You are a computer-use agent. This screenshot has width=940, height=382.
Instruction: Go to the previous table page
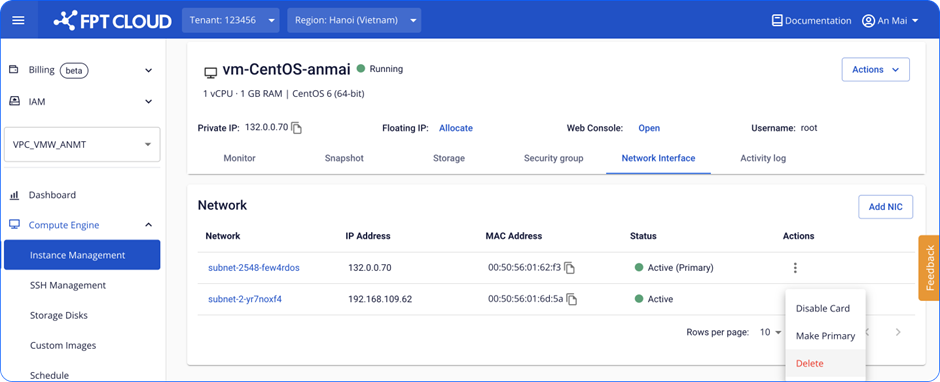click(x=868, y=332)
